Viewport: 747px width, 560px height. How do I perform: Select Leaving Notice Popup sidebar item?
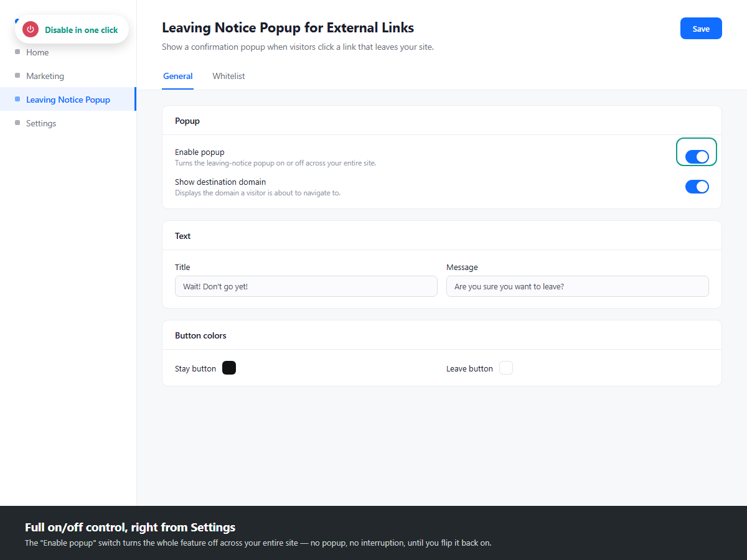coord(68,100)
